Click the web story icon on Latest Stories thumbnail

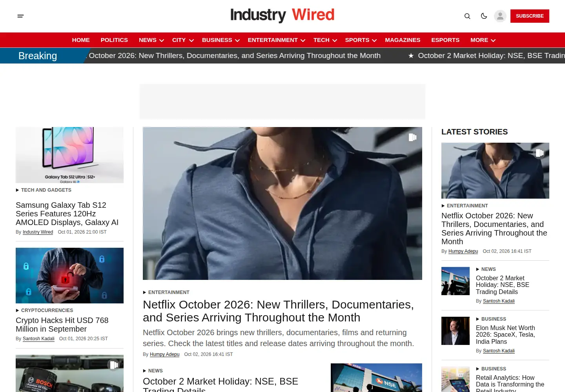click(540, 153)
